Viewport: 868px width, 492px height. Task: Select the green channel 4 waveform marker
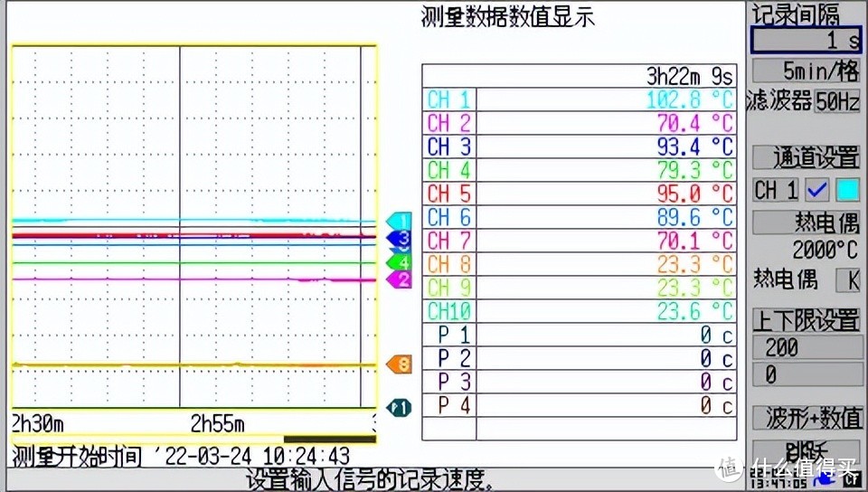tap(399, 261)
